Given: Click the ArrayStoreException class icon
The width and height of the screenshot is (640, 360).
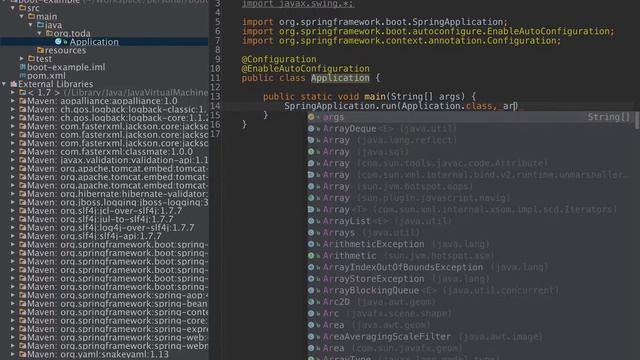Looking at the screenshot, I should [311, 279].
